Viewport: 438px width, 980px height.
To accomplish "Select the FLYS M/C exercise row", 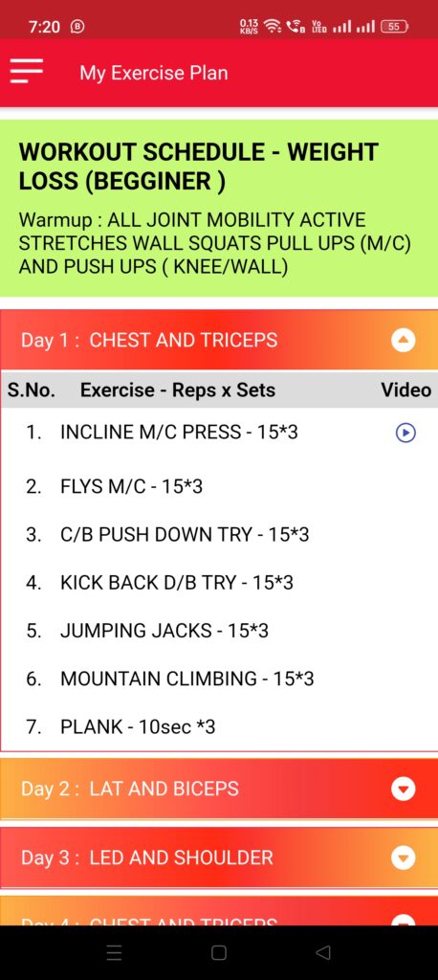I will pyautogui.click(x=219, y=487).
